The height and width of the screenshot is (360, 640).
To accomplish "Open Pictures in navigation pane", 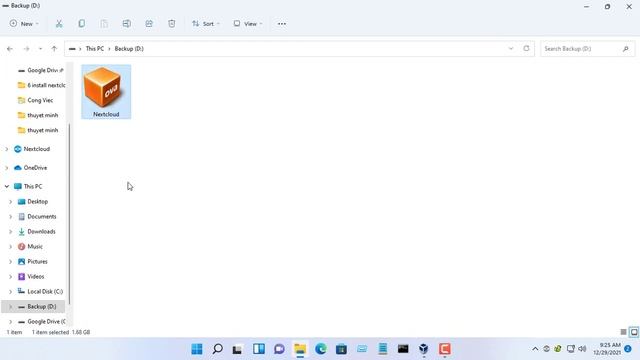I will click(x=33, y=262).
